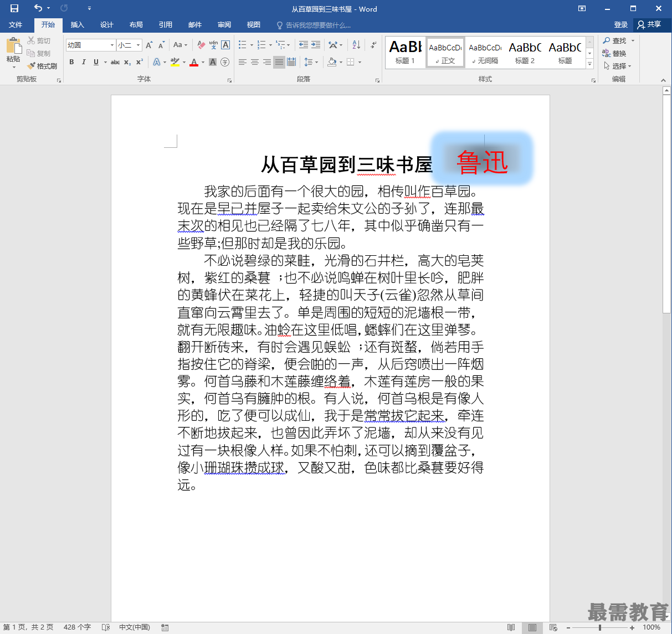
Task: Apply subscript formatting
Action: (127, 62)
